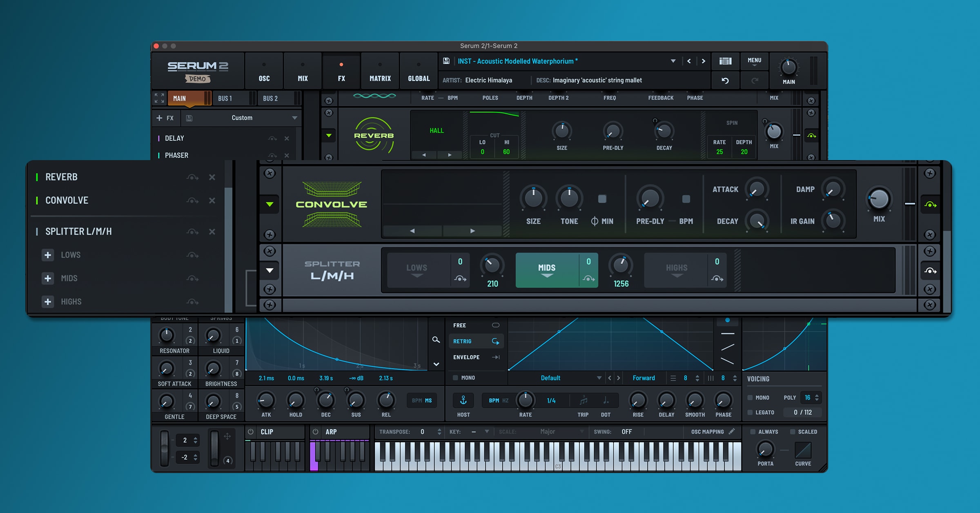
Task: Save FX chain icon beside Custom
Action: (x=189, y=118)
